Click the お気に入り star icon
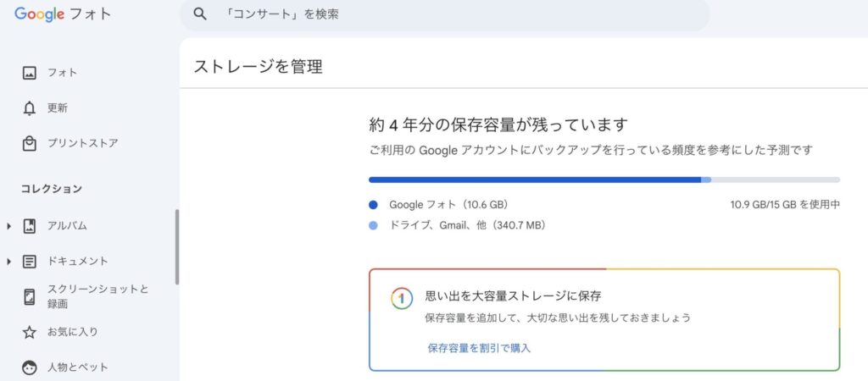This screenshot has width=868, height=381. click(x=30, y=332)
